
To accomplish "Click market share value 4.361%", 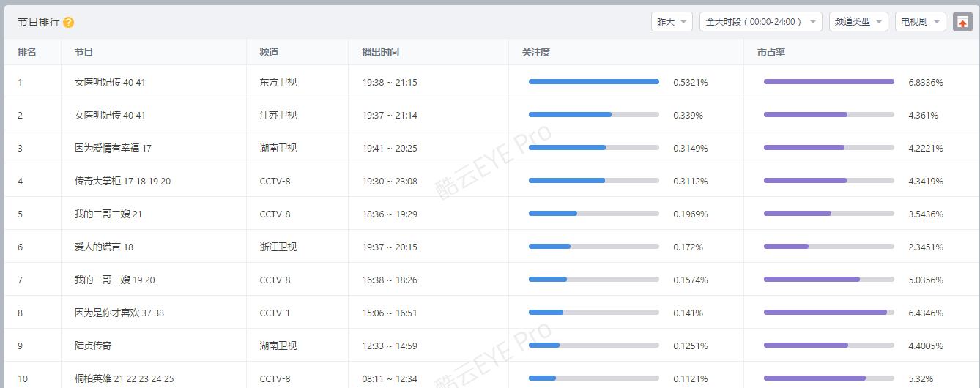I will [x=923, y=115].
